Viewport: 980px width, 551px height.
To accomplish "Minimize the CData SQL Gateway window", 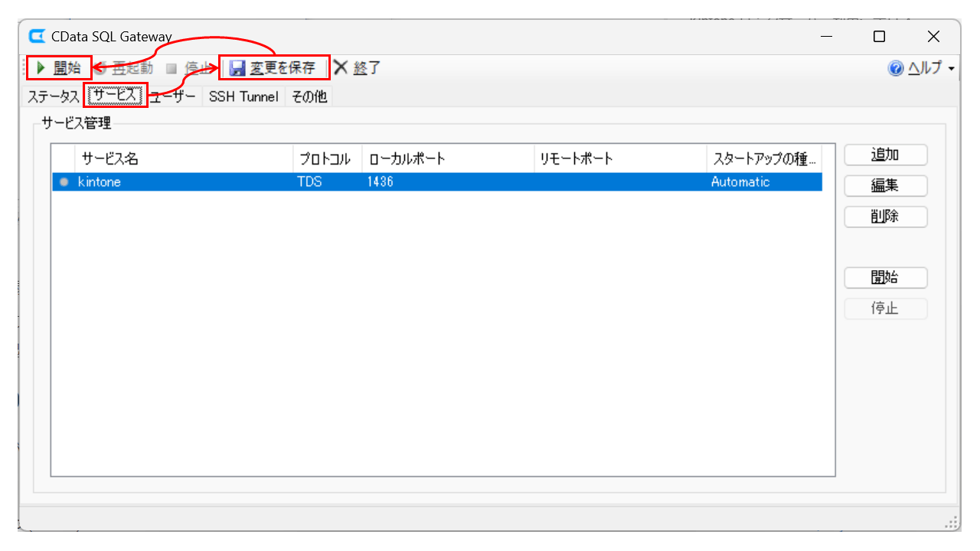I will click(827, 37).
